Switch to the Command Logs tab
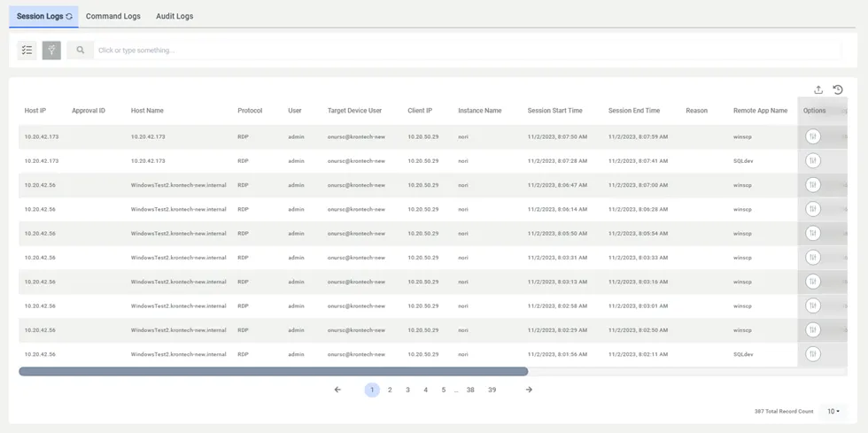The width and height of the screenshot is (868, 433). pyautogui.click(x=113, y=16)
